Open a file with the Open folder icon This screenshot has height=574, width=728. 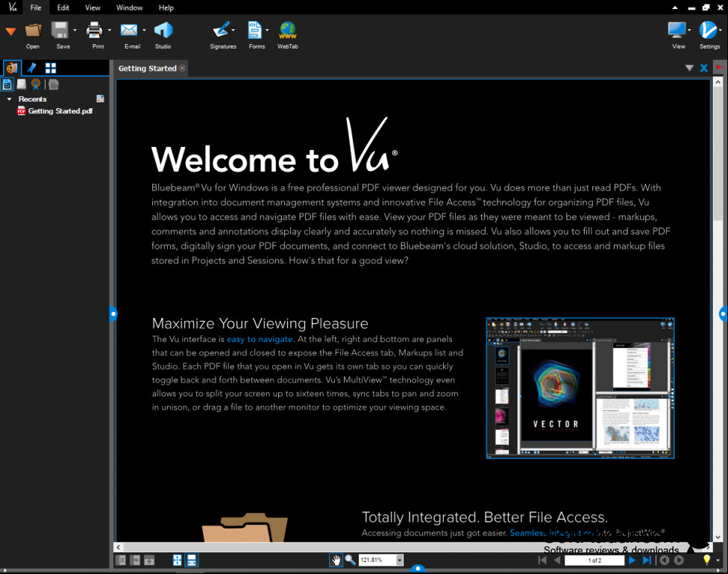tap(33, 31)
